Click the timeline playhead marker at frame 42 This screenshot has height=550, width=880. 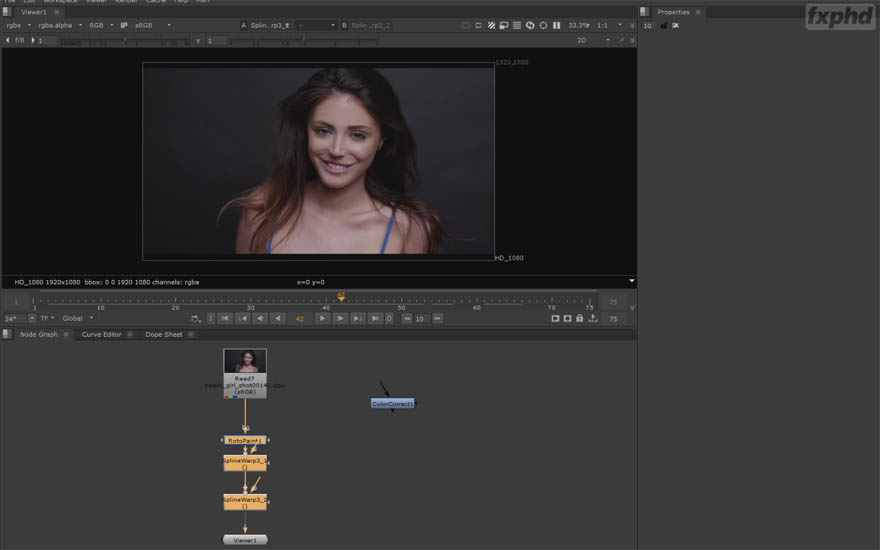pos(341,296)
